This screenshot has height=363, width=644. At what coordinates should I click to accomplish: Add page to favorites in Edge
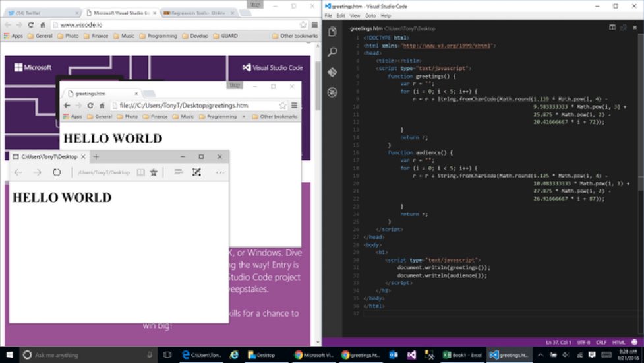click(154, 172)
